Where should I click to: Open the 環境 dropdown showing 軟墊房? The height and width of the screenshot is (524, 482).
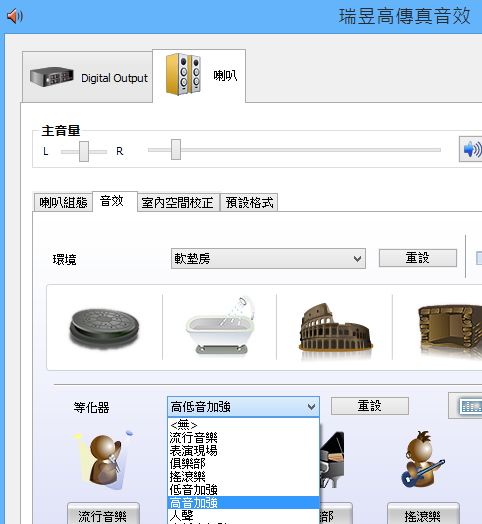[268, 258]
